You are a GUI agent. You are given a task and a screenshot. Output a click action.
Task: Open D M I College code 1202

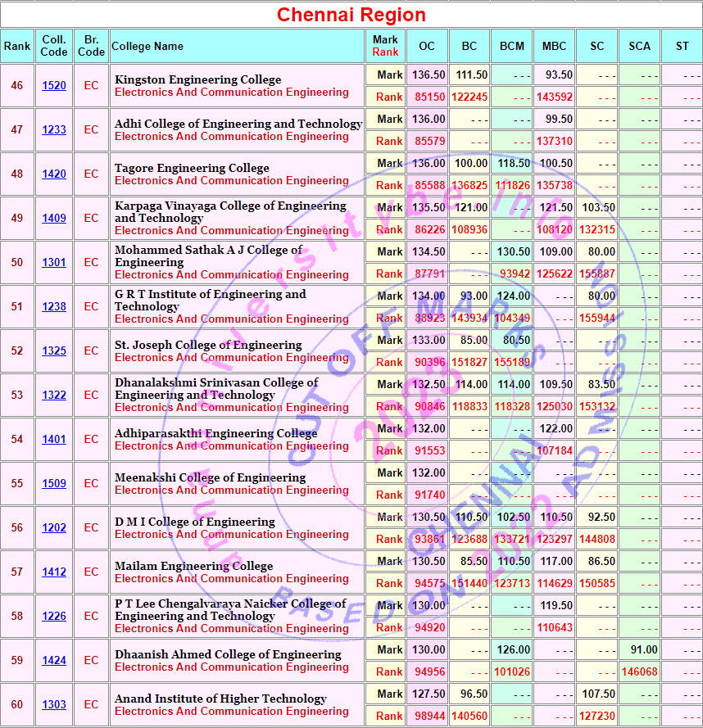pos(54,528)
